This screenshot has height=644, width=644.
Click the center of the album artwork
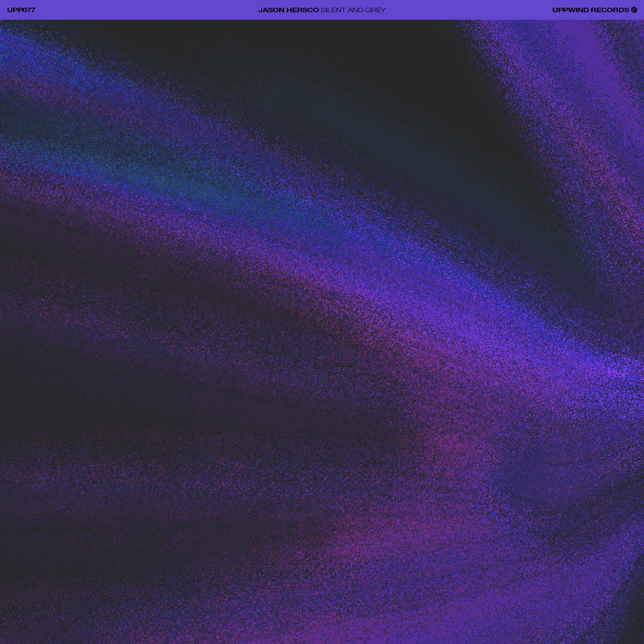pos(322,332)
